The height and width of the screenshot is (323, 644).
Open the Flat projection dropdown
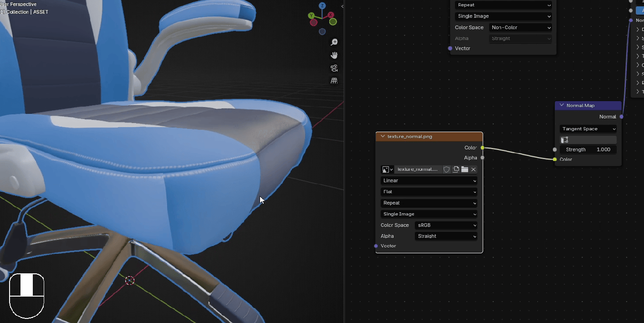point(429,192)
